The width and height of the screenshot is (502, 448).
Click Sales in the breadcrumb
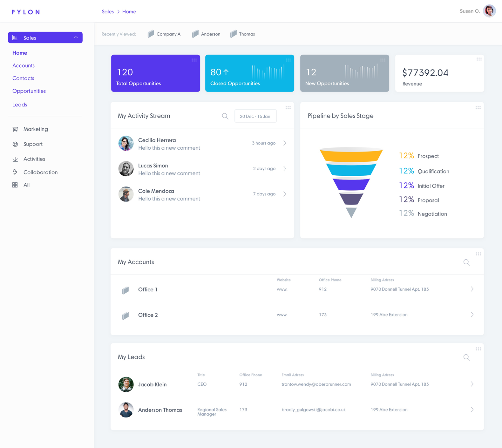108,11
